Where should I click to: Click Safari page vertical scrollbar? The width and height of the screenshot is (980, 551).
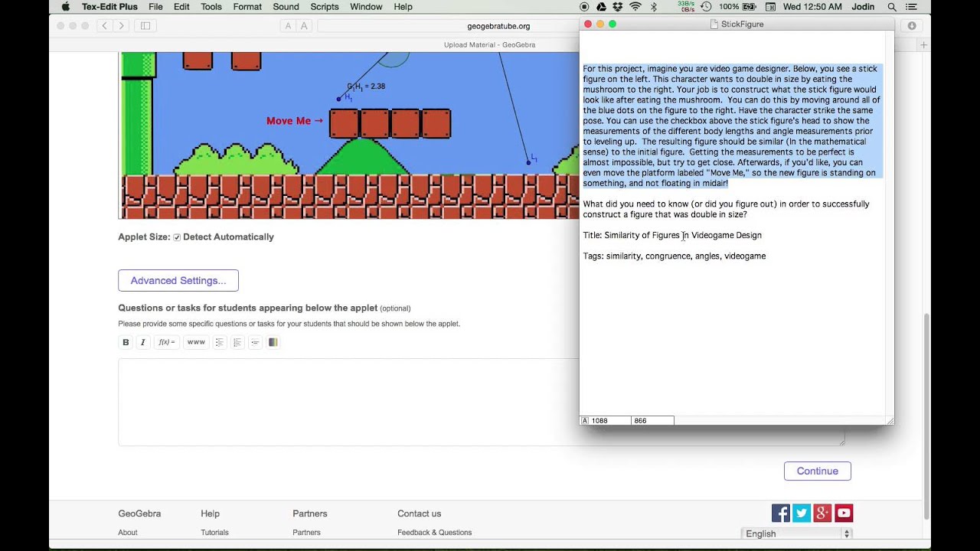pos(926,416)
